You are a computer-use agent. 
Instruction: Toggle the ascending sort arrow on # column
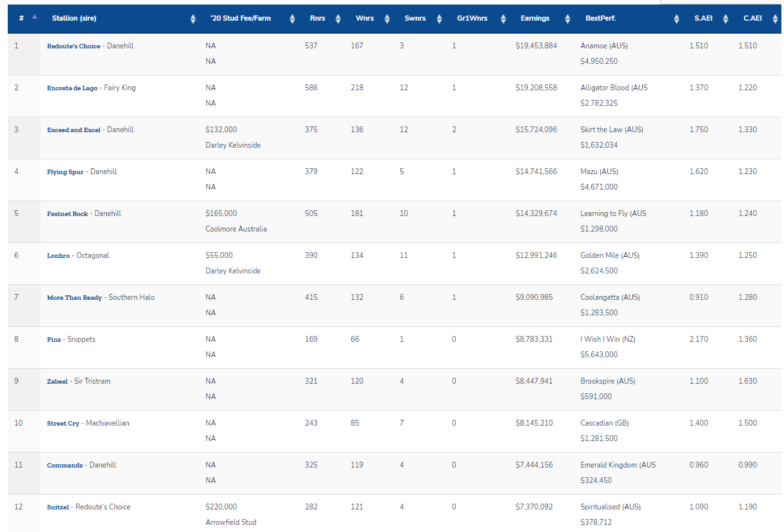tap(34, 17)
